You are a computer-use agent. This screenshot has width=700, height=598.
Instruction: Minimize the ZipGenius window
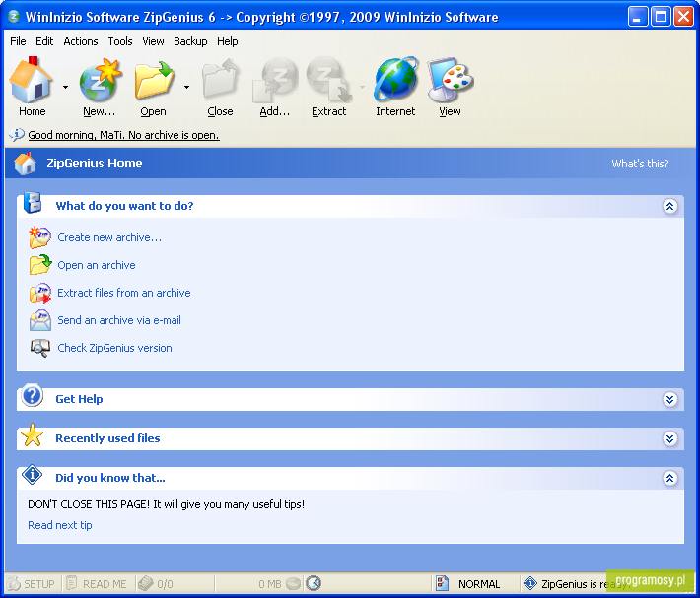[x=638, y=17]
